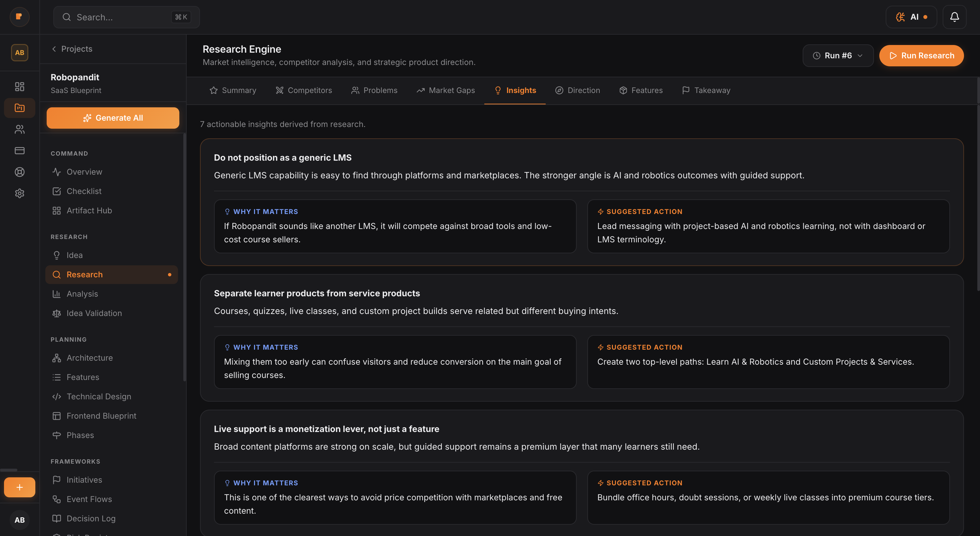Select the Artifact Hub item under Command
Viewport: 980px width, 536px height.
click(x=89, y=210)
